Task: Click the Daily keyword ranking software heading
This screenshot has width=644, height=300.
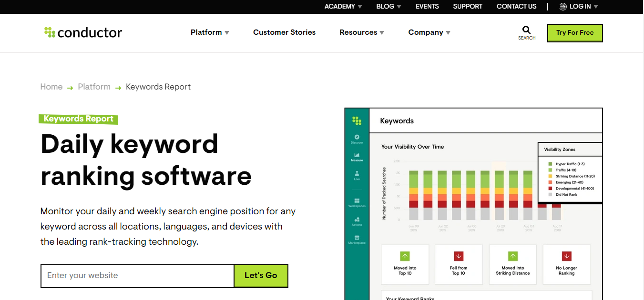Action: click(146, 160)
